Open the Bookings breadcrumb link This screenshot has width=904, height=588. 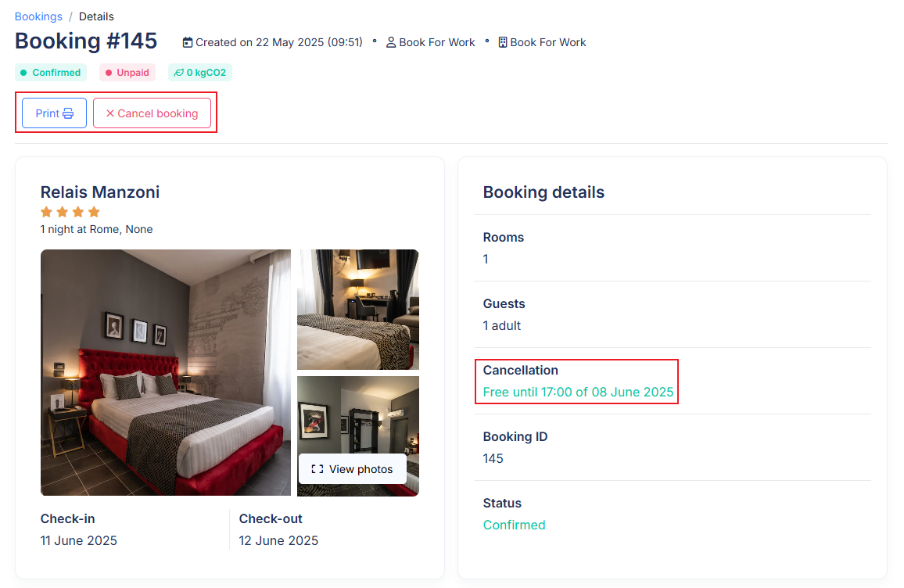[x=38, y=16]
